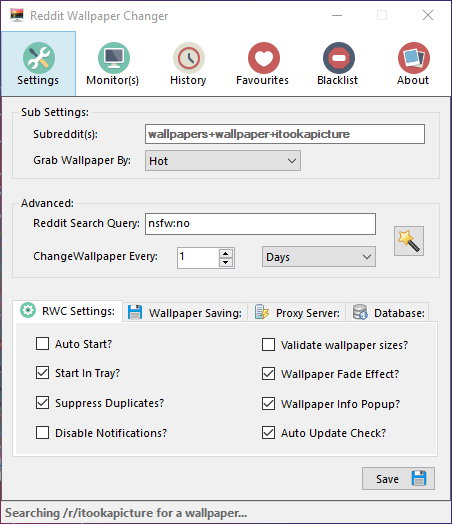Click the ChangeWallpaper Every number field
This screenshot has width=452, height=524.
(198, 258)
